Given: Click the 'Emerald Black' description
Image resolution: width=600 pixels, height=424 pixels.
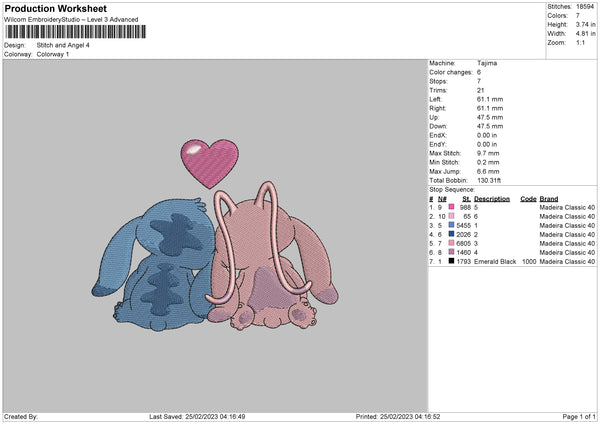Looking at the screenshot, I should coord(495,262).
